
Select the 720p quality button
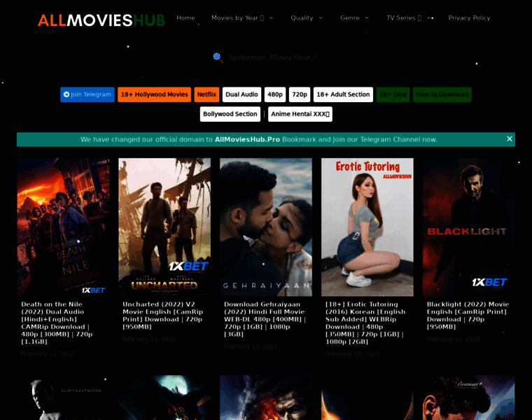pyautogui.click(x=300, y=94)
